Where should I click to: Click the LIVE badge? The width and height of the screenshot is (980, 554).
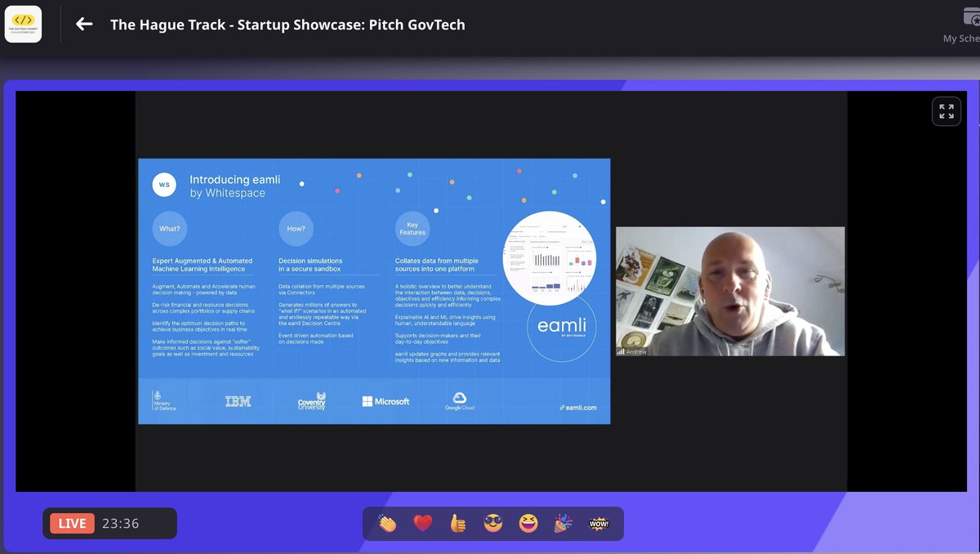(72, 524)
